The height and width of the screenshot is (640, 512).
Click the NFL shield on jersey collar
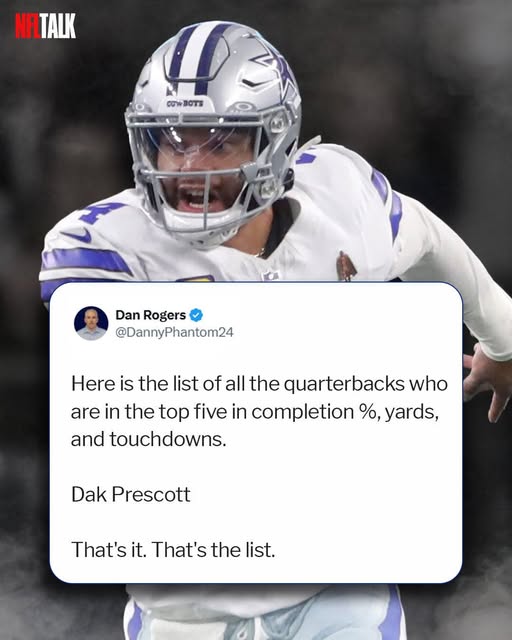271,275
